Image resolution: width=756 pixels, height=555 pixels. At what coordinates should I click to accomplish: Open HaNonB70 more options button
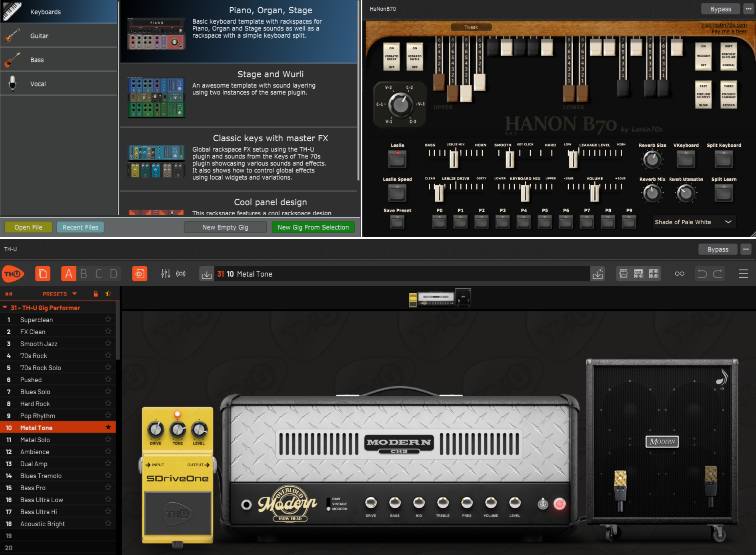click(748, 9)
